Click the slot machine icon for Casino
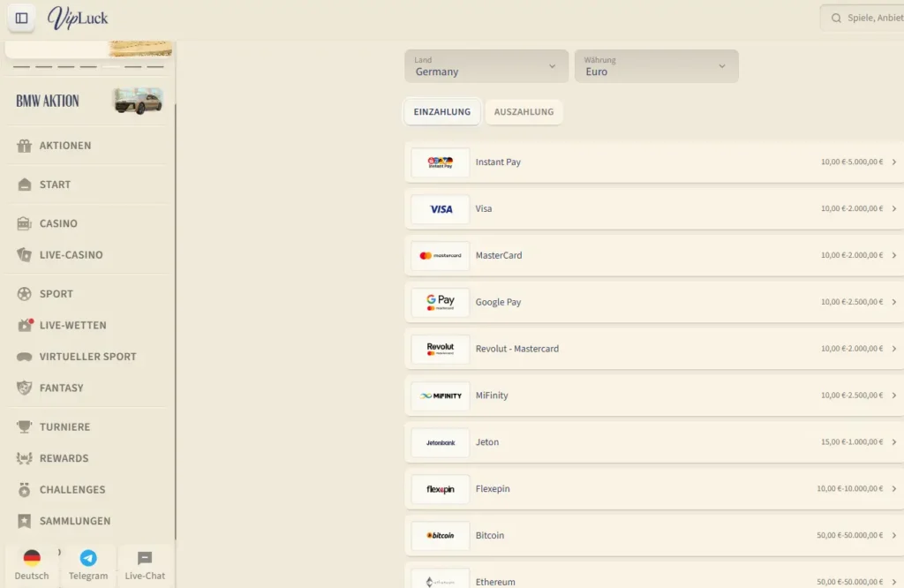Screen dimensions: 904x588 coord(24,223)
